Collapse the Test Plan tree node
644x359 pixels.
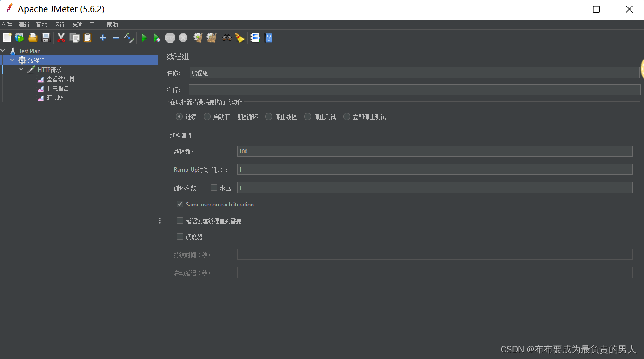[3, 51]
